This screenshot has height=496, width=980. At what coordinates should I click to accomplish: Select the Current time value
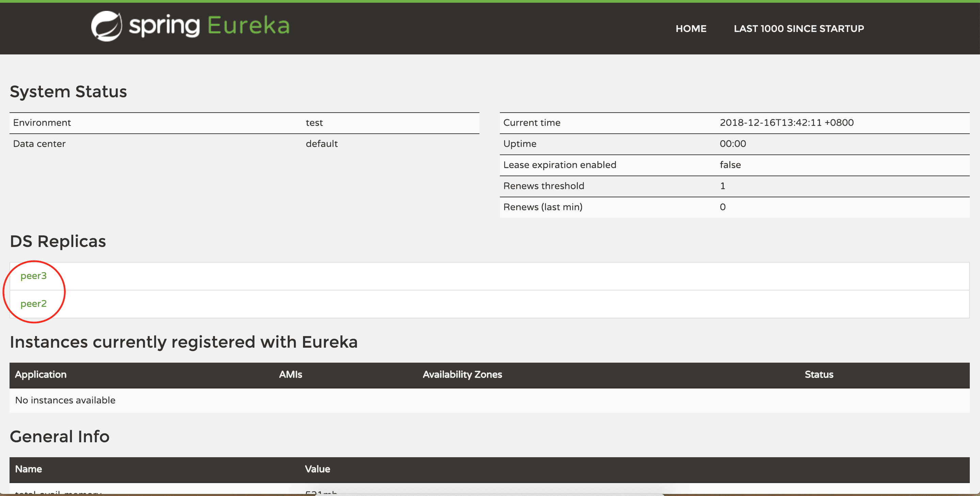(786, 123)
